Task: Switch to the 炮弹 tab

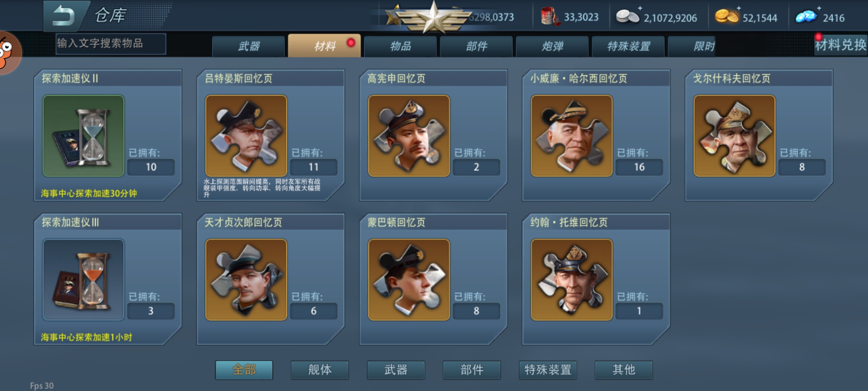Action: (x=552, y=46)
